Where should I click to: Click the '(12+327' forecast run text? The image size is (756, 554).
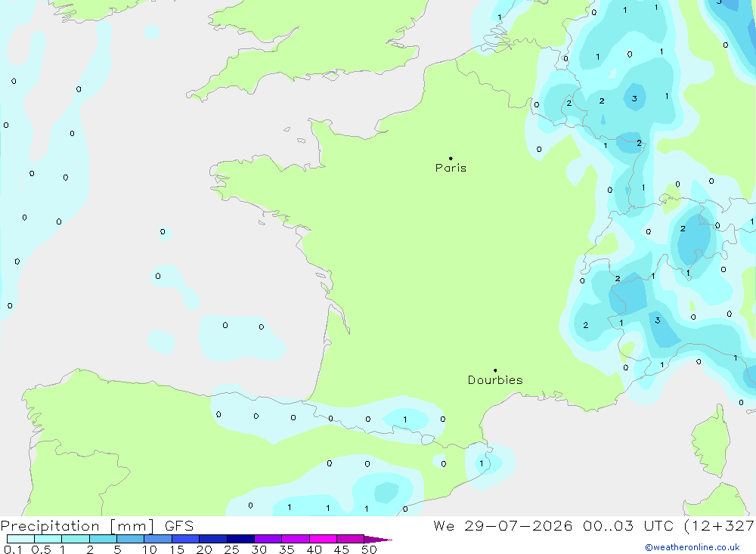tap(718, 526)
